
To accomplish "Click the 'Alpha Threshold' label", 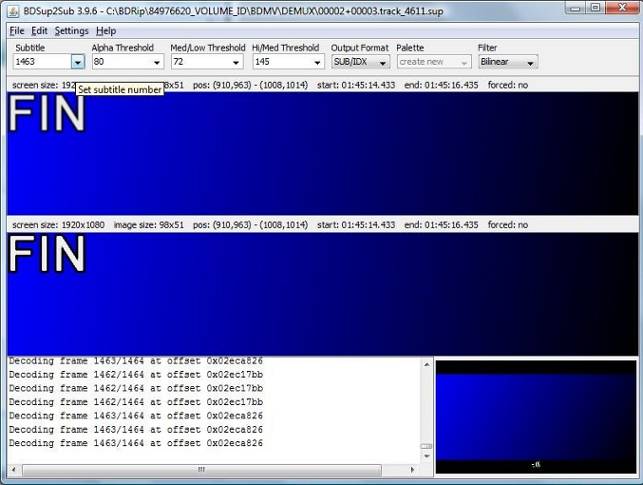I will (123, 48).
